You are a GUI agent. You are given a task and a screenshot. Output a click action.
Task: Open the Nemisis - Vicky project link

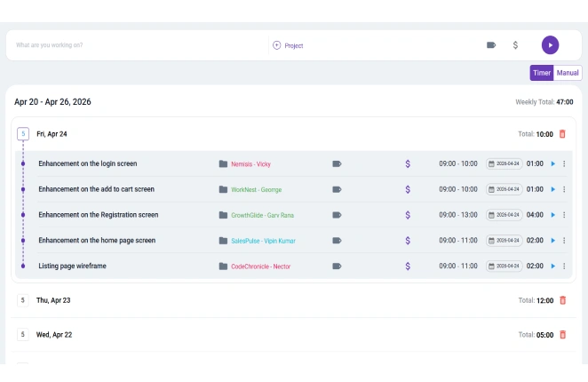coord(250,164)
